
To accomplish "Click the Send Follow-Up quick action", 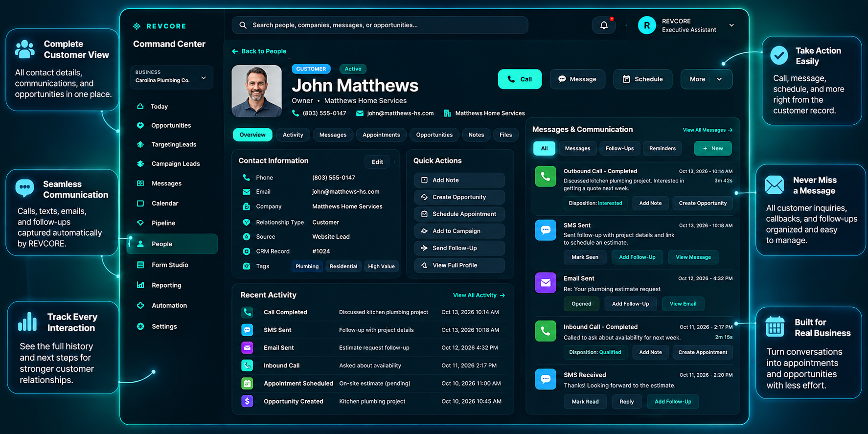I will click(x=459, y=248).
